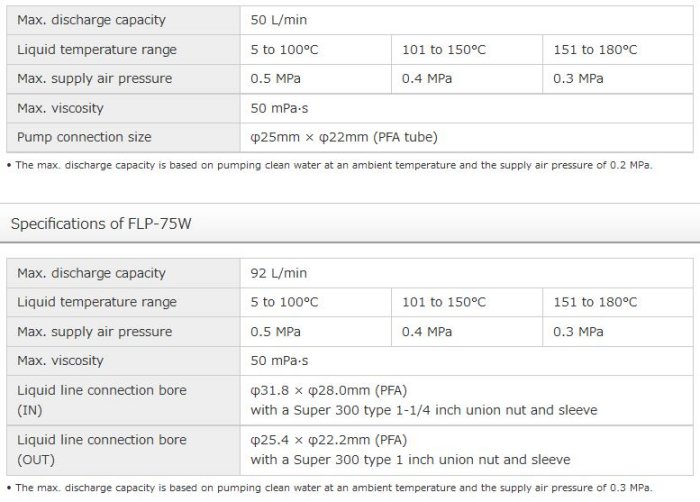
Task: Click 'Liquid line connection bore (OUT)' label
Action: (x=102, y=450)
